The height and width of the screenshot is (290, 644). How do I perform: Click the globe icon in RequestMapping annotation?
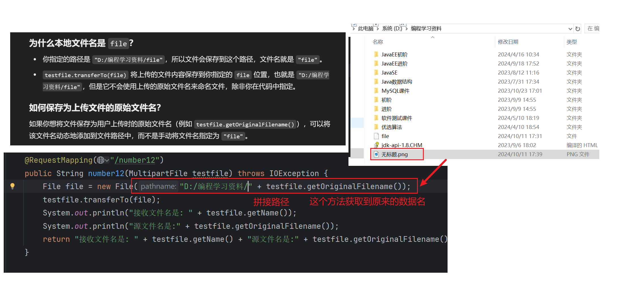100,160
